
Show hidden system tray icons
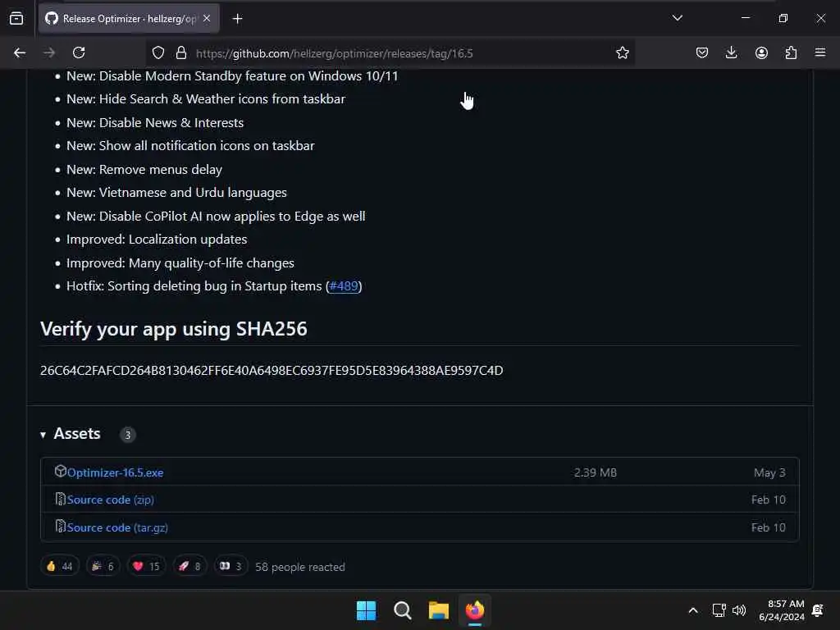click(x=692, y=610)
